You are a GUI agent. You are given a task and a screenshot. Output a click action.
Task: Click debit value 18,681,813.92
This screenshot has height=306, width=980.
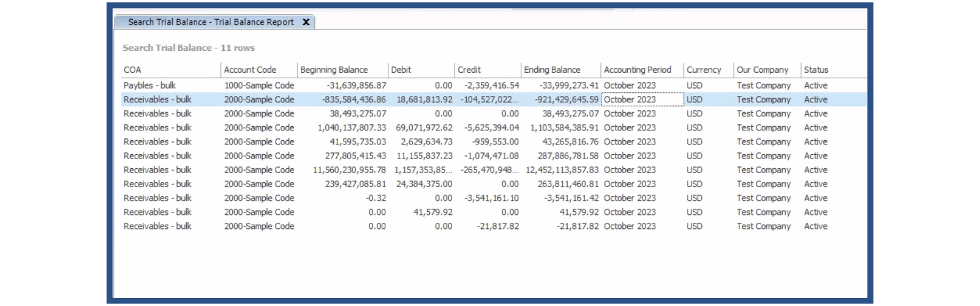pos(424,100)
